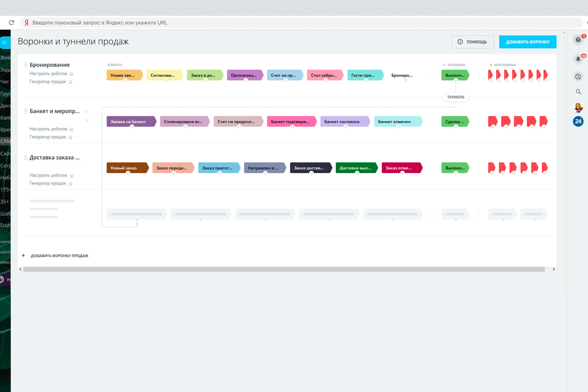This screenshot has height=392, width=588.
Task: Open the search magnifier icon
Action: tap(578, 92)
